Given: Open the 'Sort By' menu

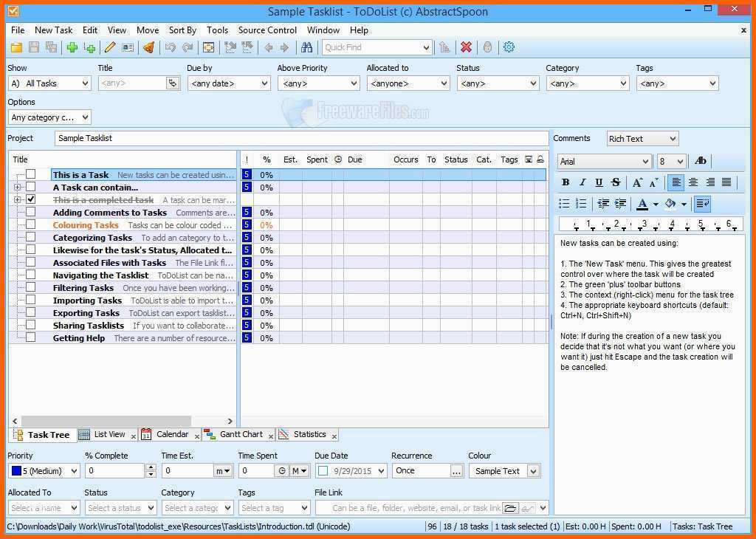Looking at the screenshot, I should (x=182, y=30).
